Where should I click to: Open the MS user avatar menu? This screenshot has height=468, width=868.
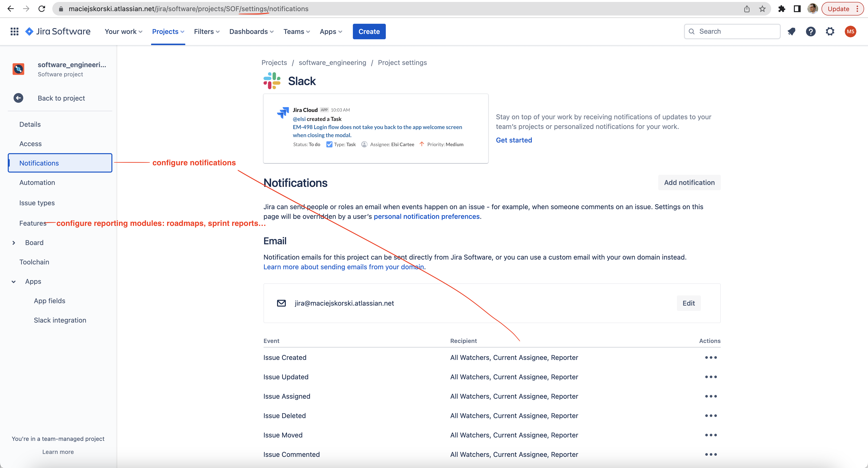851,31
